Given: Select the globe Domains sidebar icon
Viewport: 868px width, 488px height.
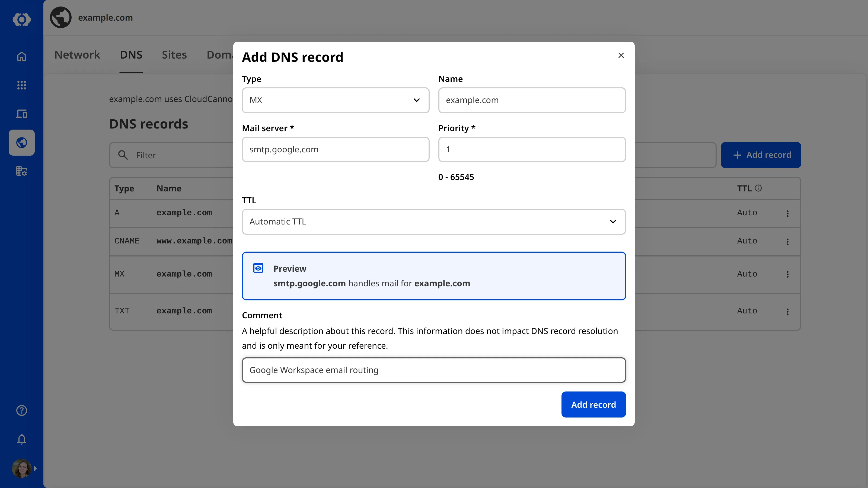Looking at the screenshot, I should tap(22, 142).
